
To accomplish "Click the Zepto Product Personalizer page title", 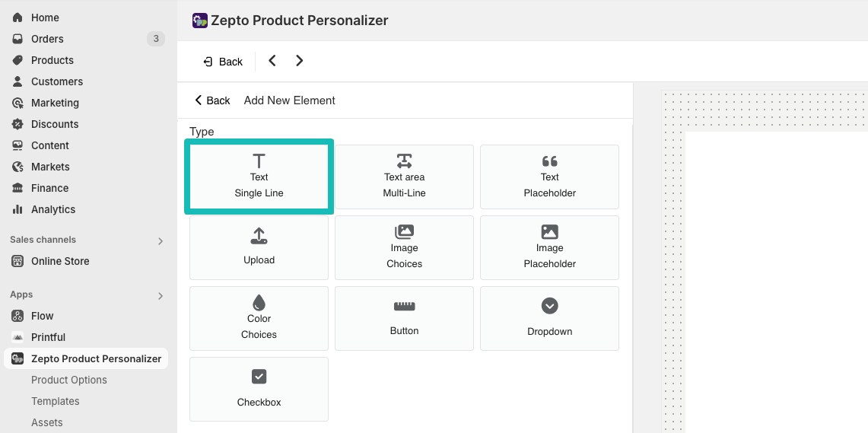I will (x=300, y=21).
